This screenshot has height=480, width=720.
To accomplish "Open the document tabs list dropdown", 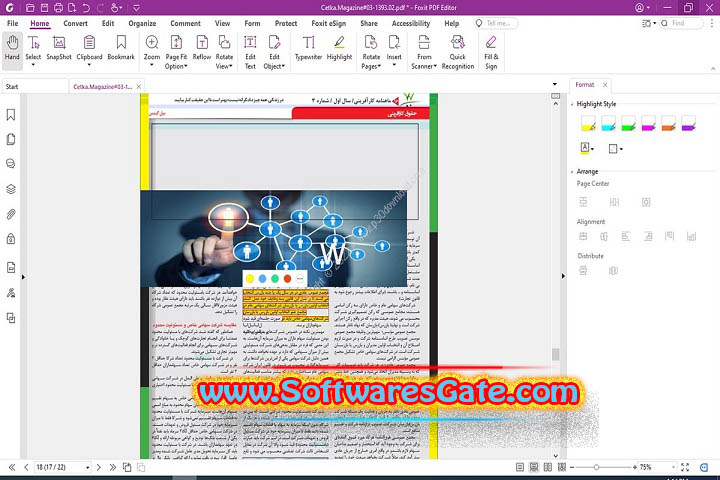I will point(555,84).
